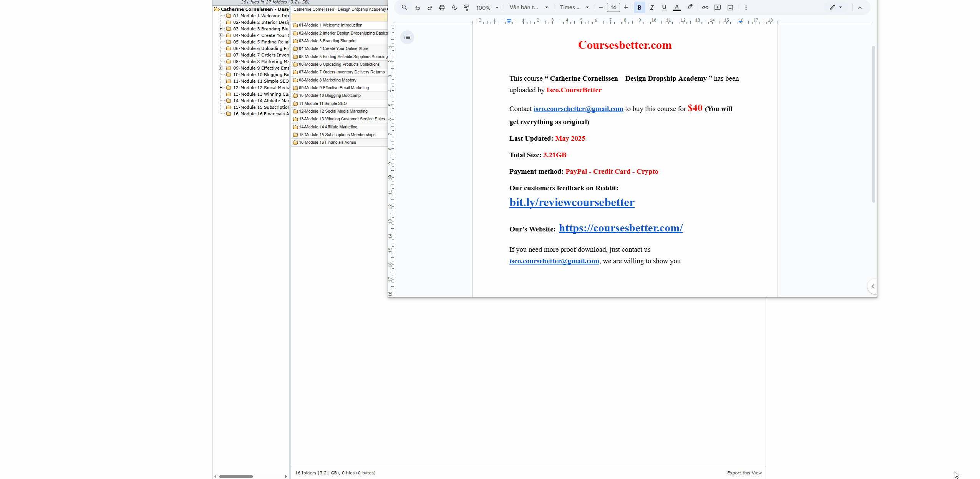This screenshot has height=479, width=980.
Task: Click the tree panel horizontal scrollbar thumb
Action: tap(236, 476)
